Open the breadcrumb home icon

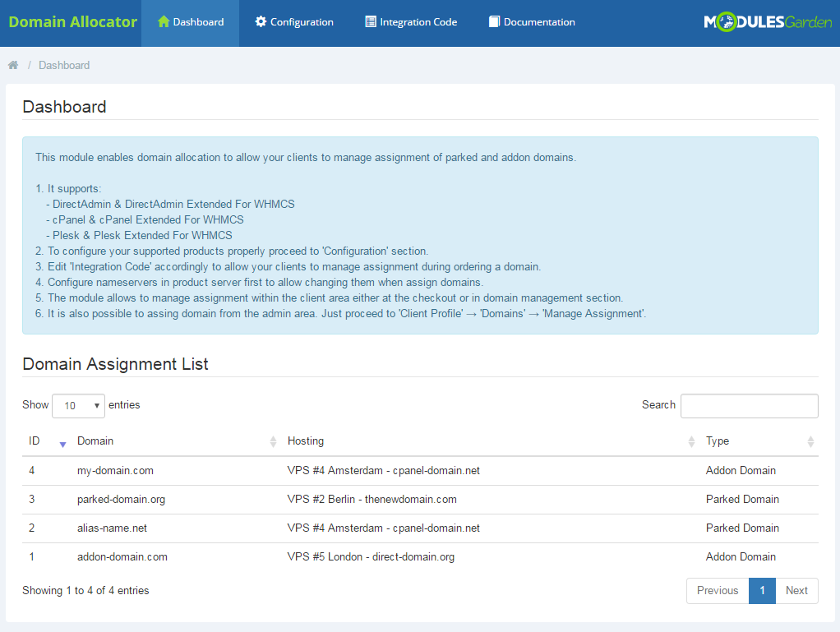tap(12, 64)
